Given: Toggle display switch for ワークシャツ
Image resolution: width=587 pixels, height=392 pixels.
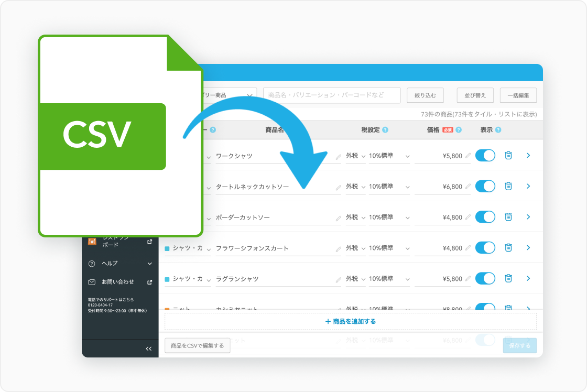Looking at the screenshot, I should click(x=485, y=156).
